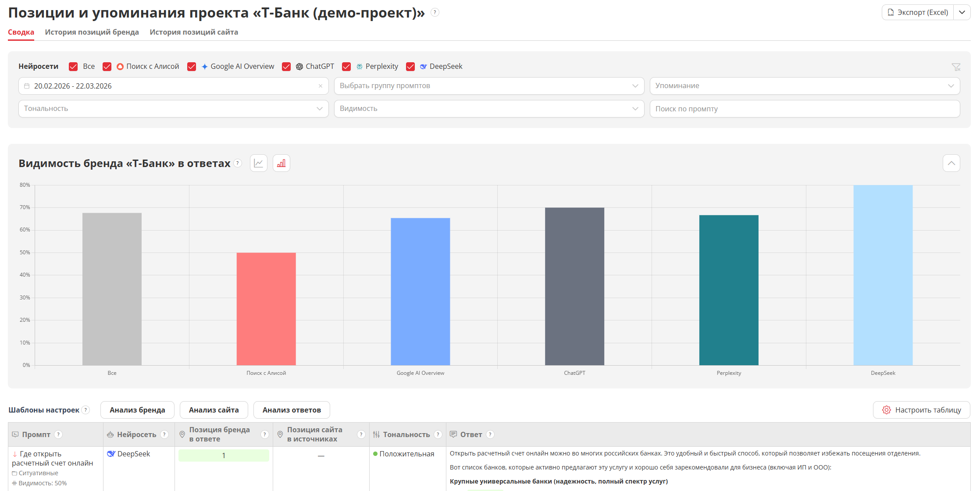Uncheck the ChatGPT network checkbox
The image size is (980, 491).
286,67
